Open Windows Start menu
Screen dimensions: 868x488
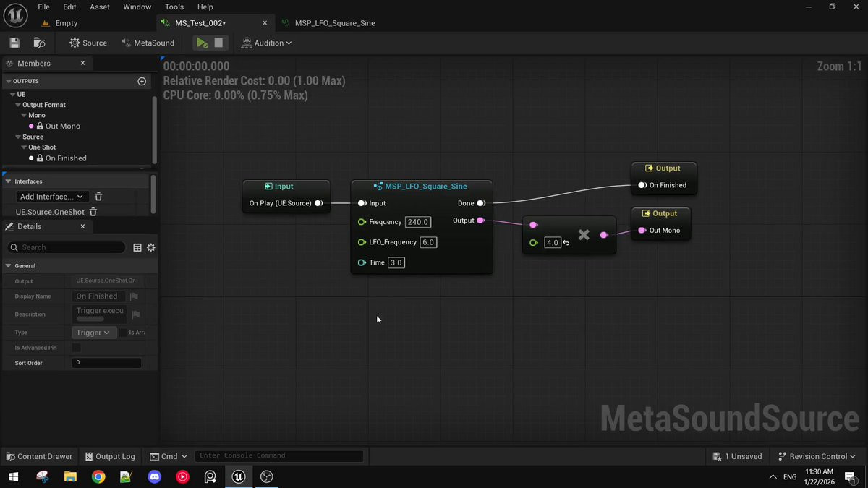pyautogui.click(x=13, y=476)
